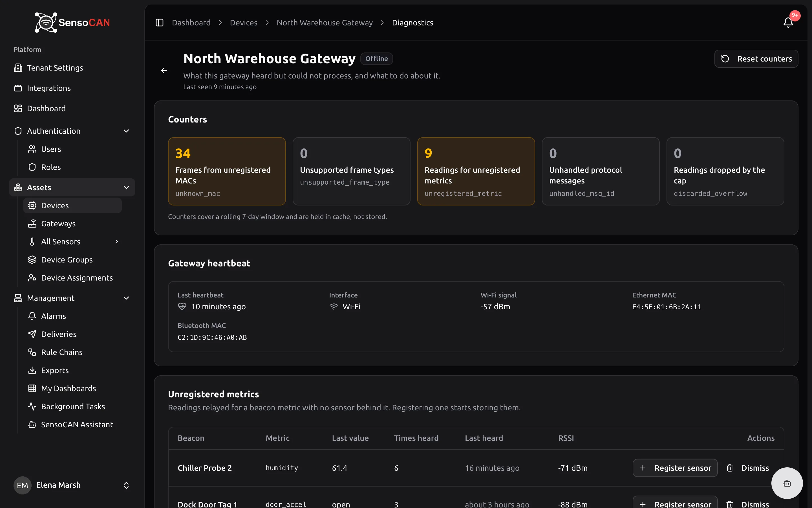This screenshot has height=508, width=812.
Task: Open Device Groups menu item
Action: click(72, 260)
